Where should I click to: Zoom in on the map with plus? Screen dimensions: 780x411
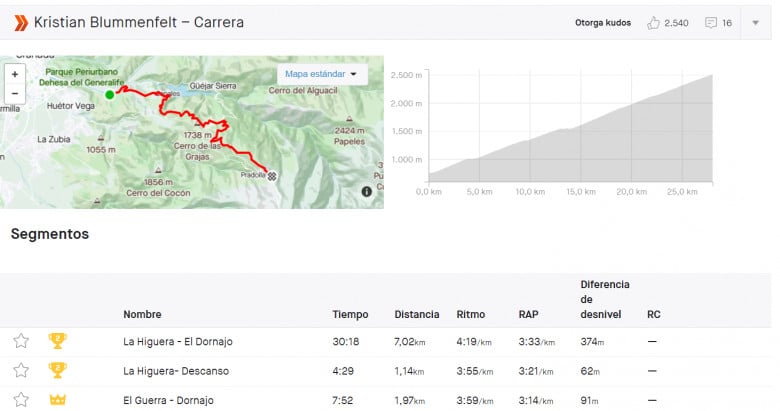(x=15, y=75)
